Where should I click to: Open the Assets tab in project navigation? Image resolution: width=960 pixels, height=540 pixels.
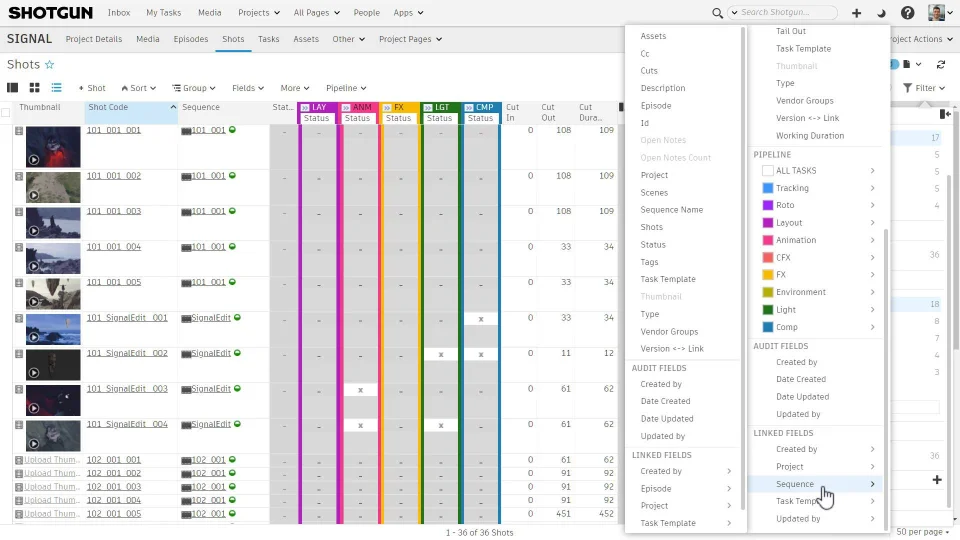coord(306,39)
